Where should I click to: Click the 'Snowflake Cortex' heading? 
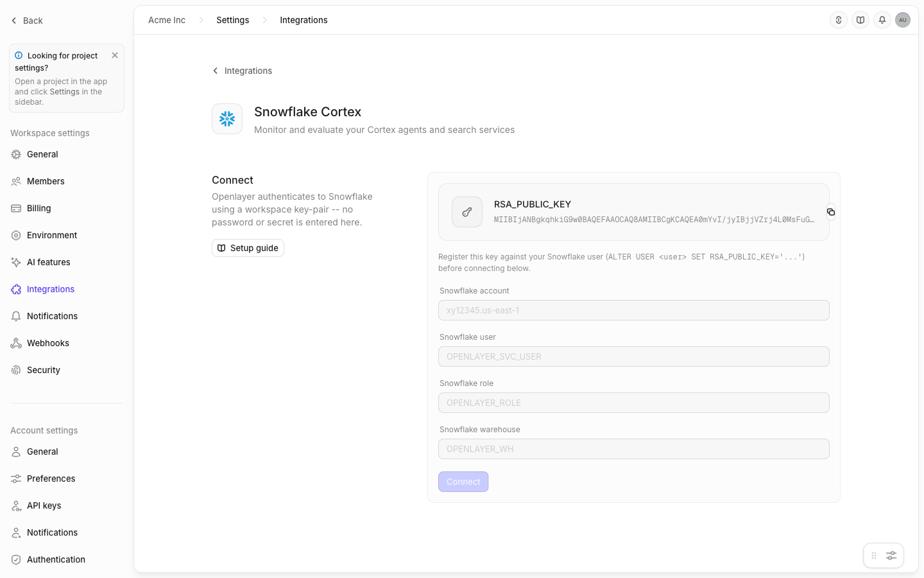click(308, 112)
